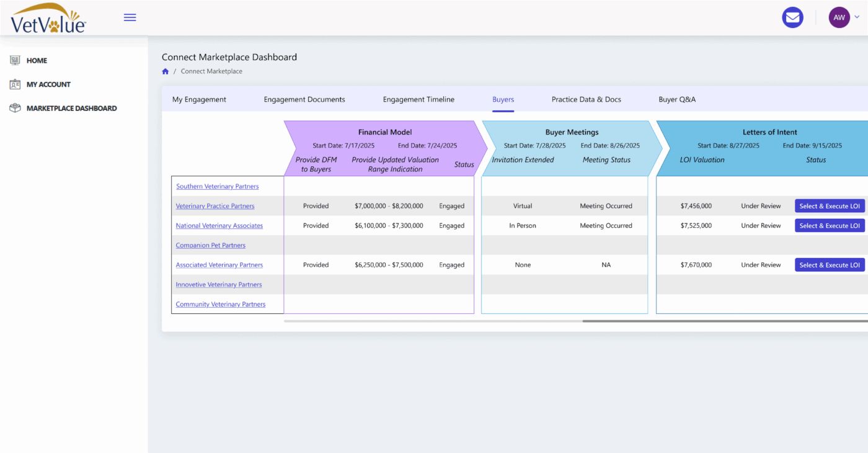
Task: Click the My Account sidebar icon
Action: tap(15, 84)
